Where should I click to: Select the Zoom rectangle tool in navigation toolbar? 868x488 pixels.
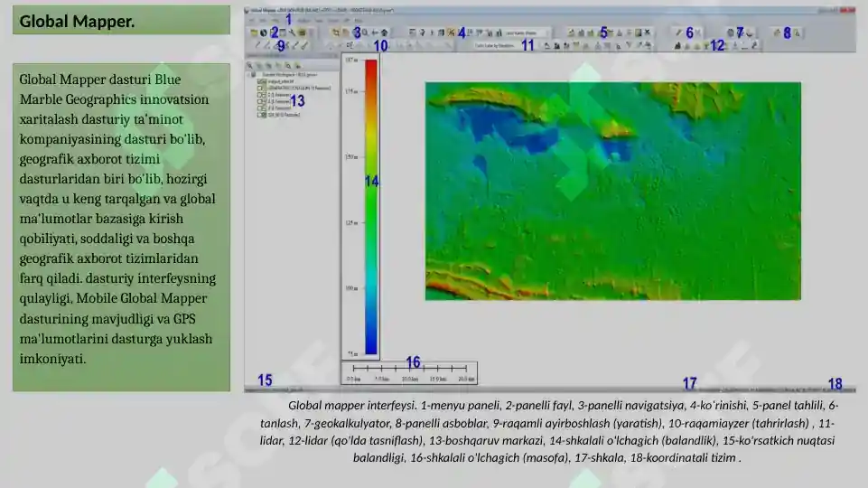click(336, 33)
